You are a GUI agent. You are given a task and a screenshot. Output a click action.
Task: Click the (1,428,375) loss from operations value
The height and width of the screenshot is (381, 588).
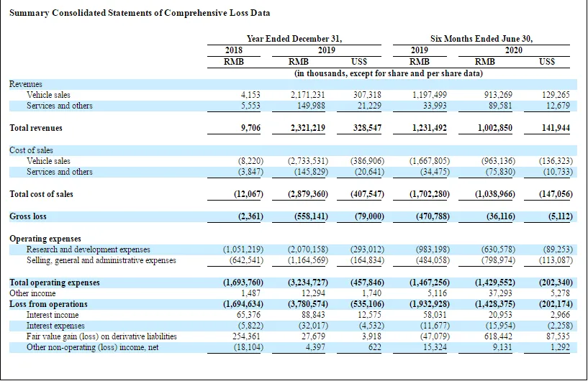pyautogui.click(x=495, y=304)
